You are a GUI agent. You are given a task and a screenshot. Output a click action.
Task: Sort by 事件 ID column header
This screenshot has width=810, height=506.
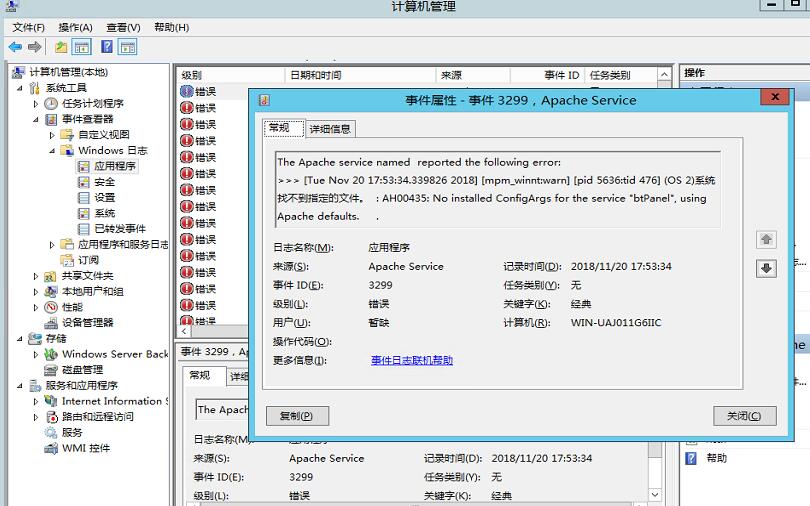[547, 75]
